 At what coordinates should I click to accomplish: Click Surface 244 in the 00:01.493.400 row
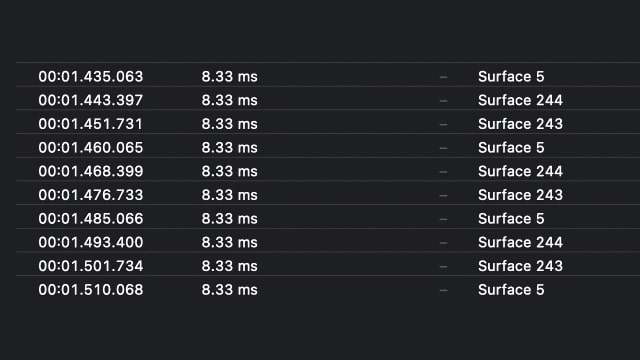coord(520,242)
